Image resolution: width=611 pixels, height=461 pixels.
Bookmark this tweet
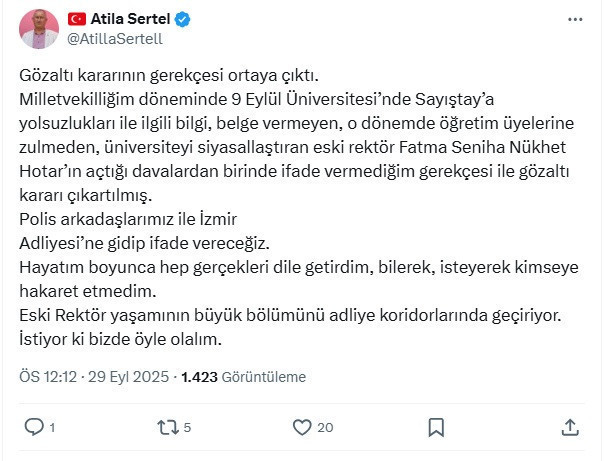tap(436, 427)
